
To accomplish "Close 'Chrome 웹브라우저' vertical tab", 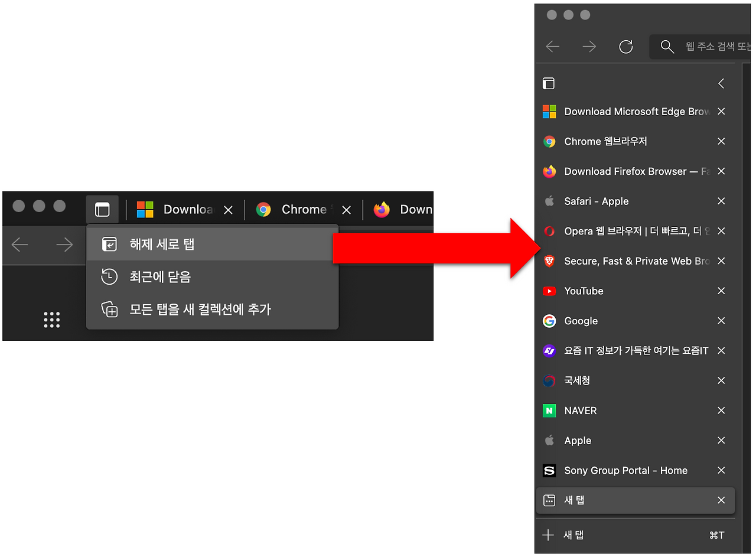I will [x=721, y=142].
